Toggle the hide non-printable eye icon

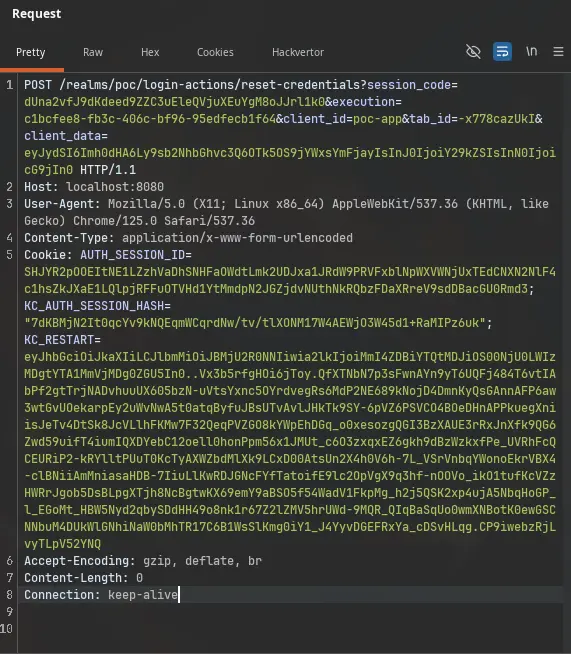tap(473, 52)
